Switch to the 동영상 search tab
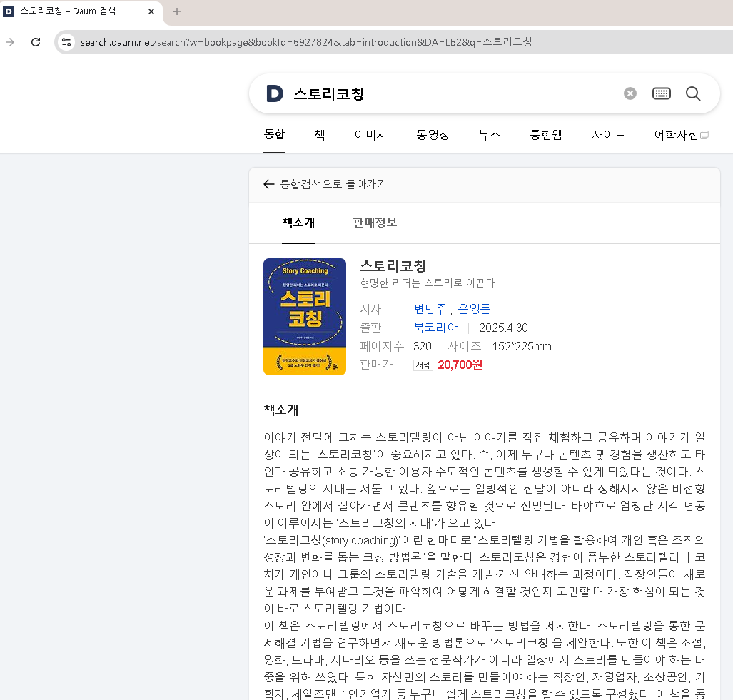This screenshot has width=733, height=700. (x=433, y=135)
